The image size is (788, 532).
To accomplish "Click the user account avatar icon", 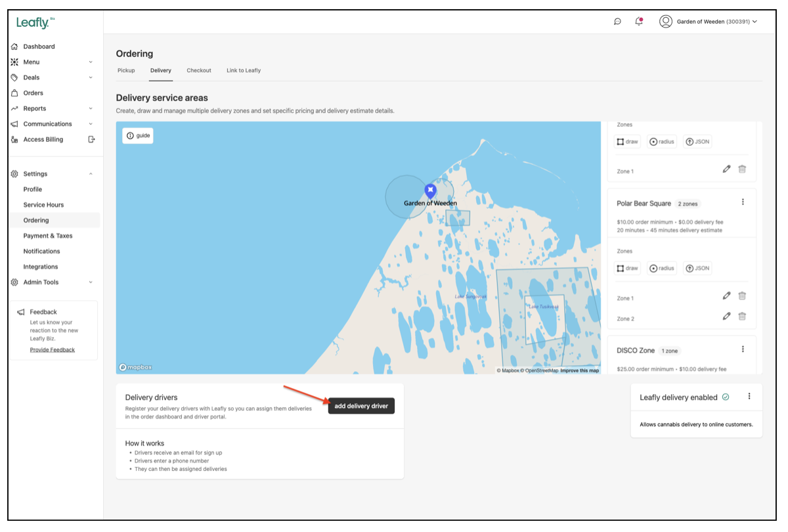I will 666,22.
